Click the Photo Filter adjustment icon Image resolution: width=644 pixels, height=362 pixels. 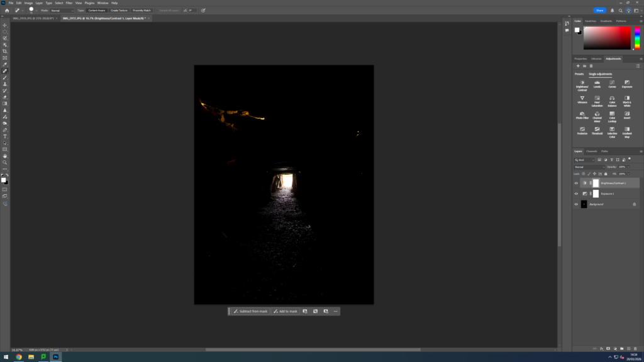[x=582, y=115]
